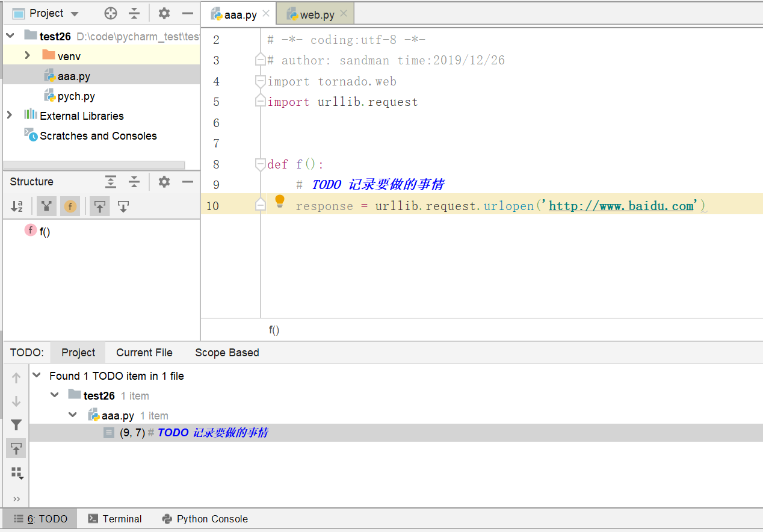This screenshot has width=763, height=532.
Task: Go to previous TODO with up arrow
Action: pyautogui.click(x=16, y=378)
